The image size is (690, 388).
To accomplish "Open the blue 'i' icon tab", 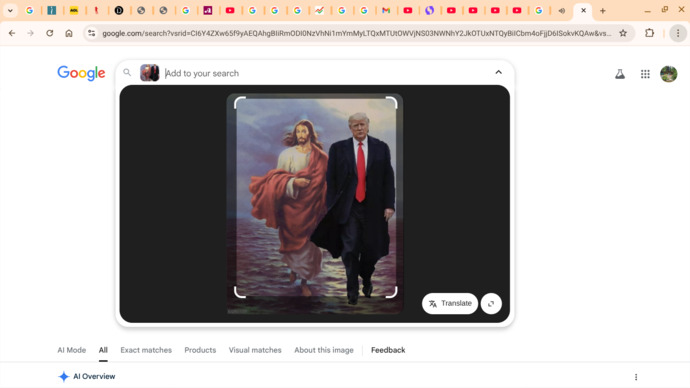I will pyautogui.click(x=51, y=11).
